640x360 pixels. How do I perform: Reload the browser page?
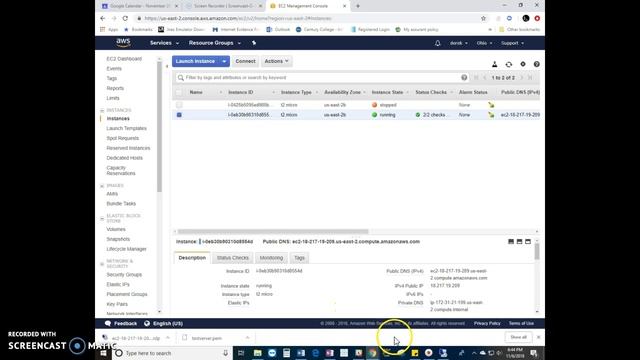(x=125, y=18)
